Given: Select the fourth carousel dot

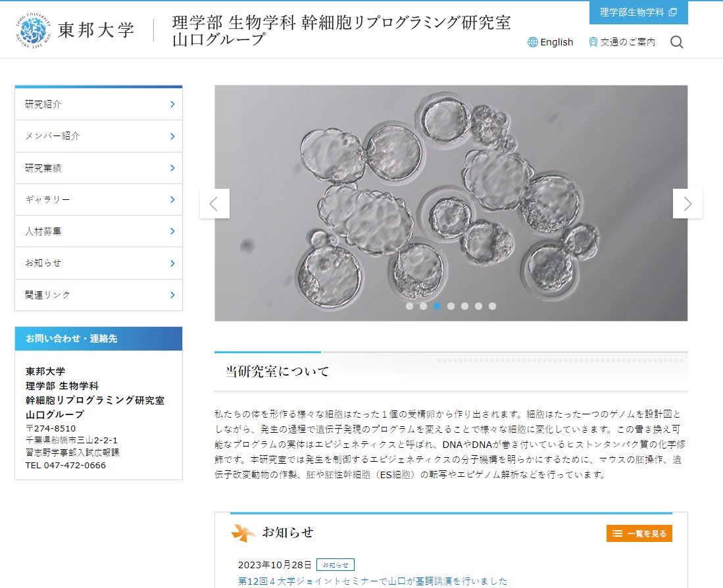Looking at the screenshot, I should coord(451,306).
